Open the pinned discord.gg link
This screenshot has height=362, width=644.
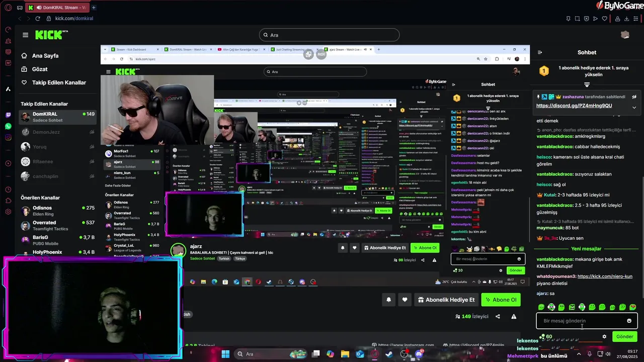574,106
